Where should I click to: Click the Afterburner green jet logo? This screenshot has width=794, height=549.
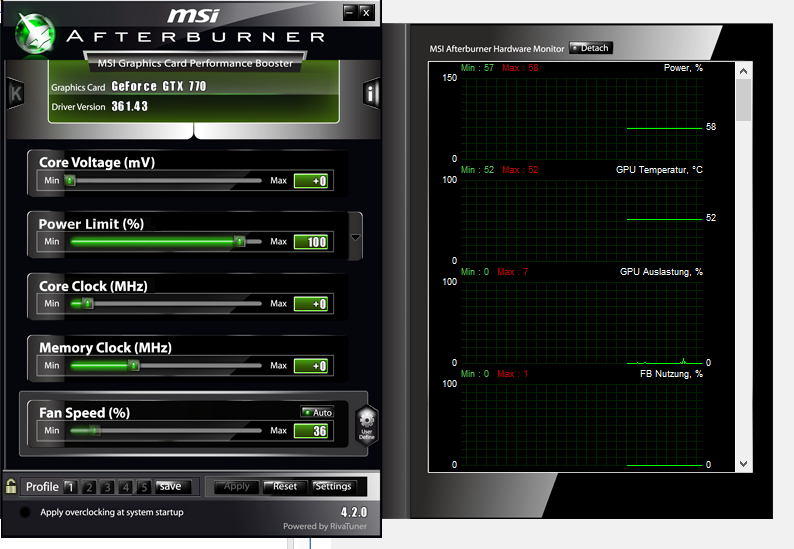tap(35, 33)
